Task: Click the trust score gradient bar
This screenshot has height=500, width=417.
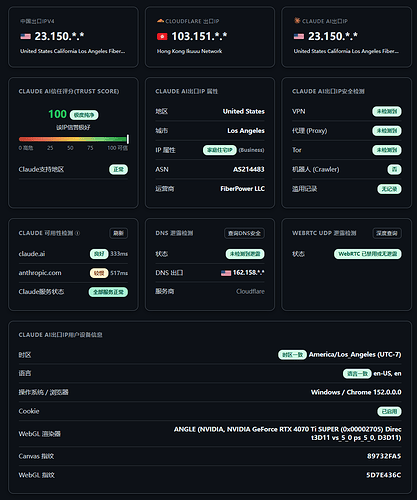Action: pos(73,139)
